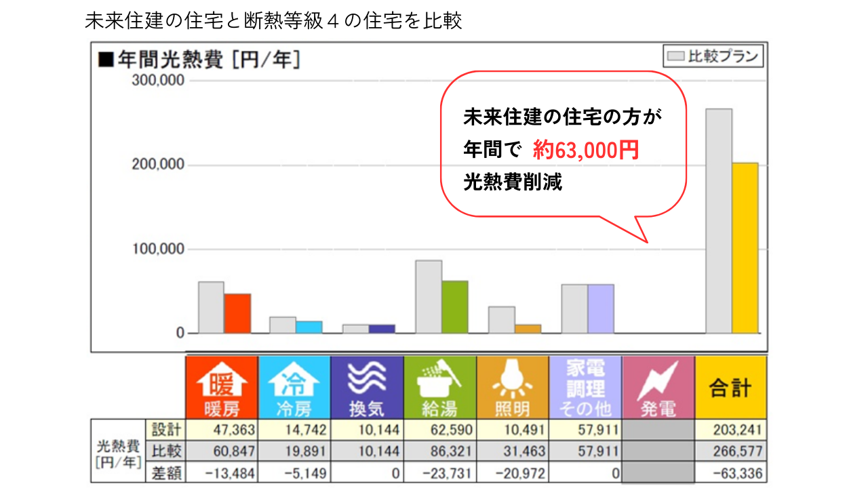
Task: Click the 19,891 cooling comparison value
Action: point(305,451)
